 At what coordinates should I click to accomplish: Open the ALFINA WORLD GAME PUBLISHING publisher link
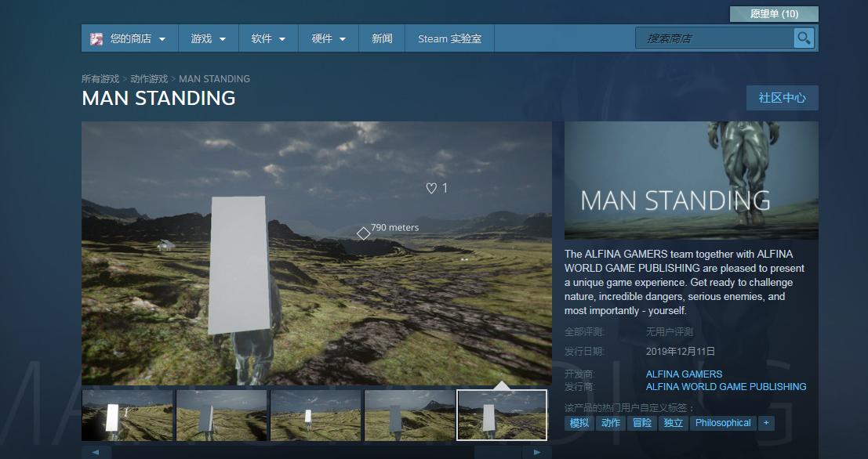point(726,387)
